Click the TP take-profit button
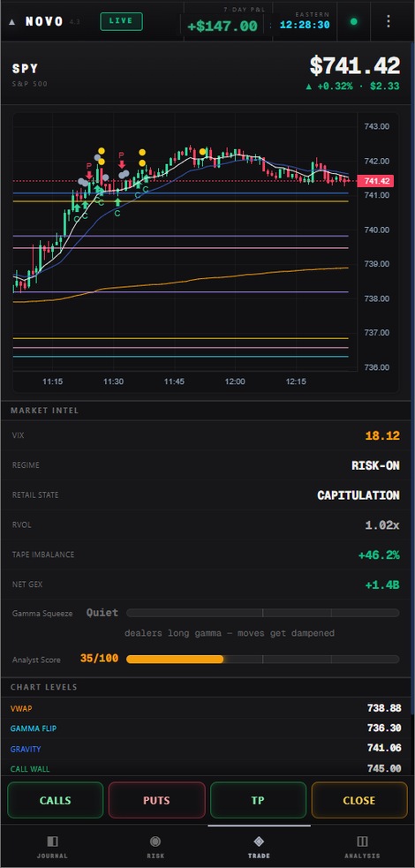The width and height of the screenshot is (415, 868). (x=259, y=800)
